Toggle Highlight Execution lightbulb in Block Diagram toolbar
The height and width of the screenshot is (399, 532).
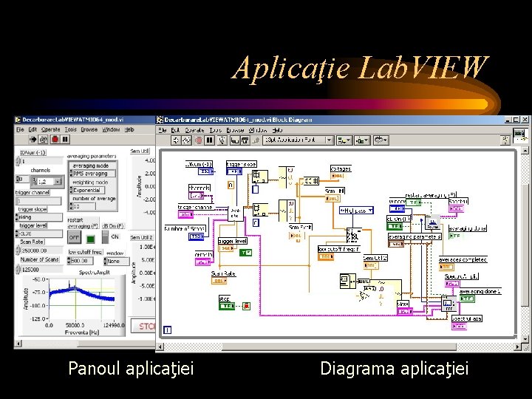click(x=222, y=140)
